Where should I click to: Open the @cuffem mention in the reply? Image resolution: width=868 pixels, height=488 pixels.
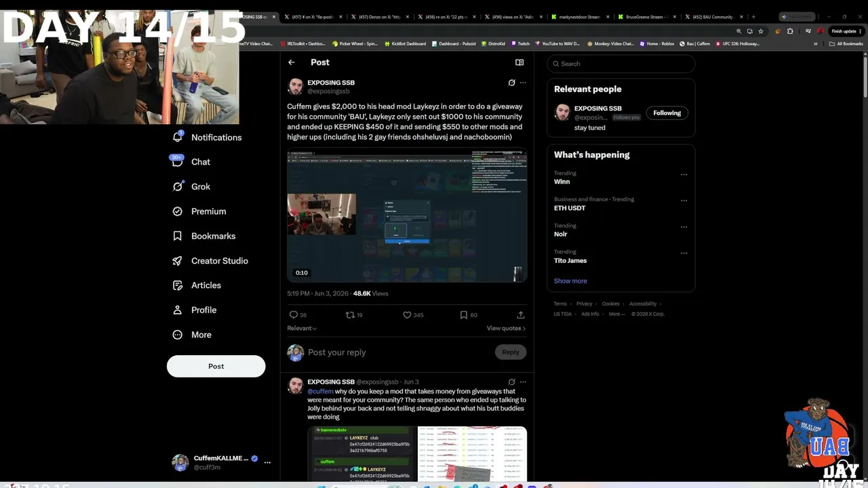(320, 391)
